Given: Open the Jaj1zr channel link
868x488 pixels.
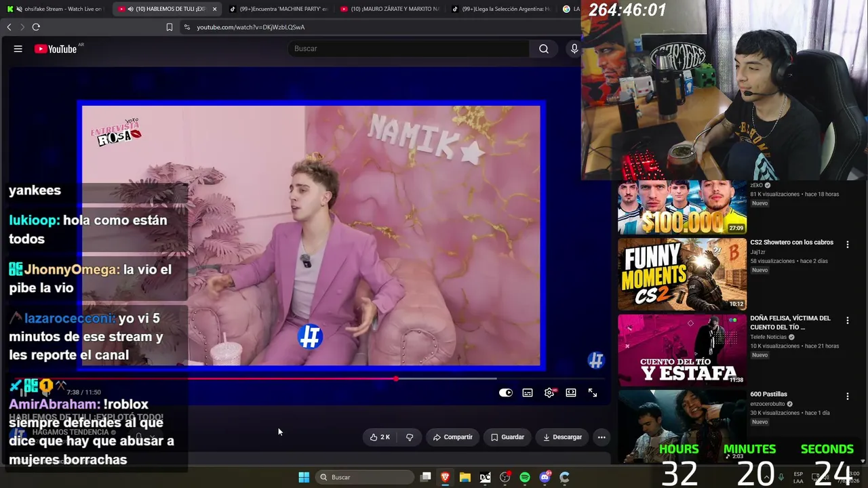Looking at the screenshot, I should (x=759, y=252).
